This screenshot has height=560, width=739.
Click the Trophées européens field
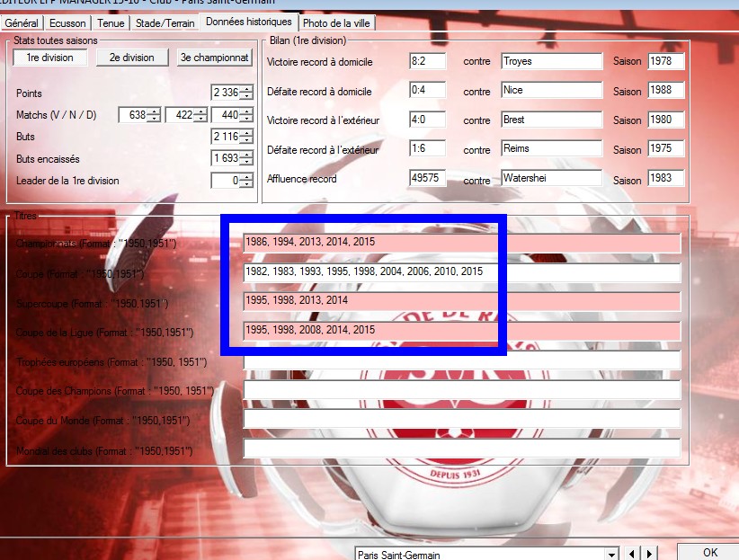point(462,360)
